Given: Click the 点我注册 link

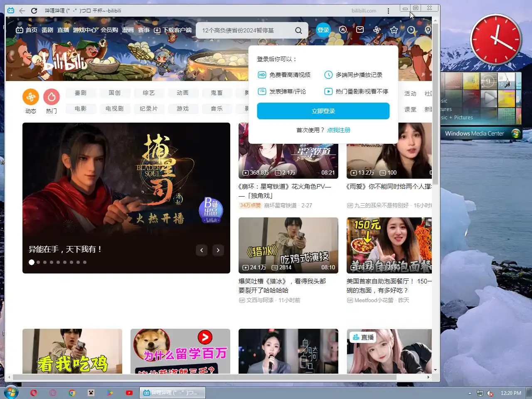Looking at the screenshot, I should (x=339, y=130).
